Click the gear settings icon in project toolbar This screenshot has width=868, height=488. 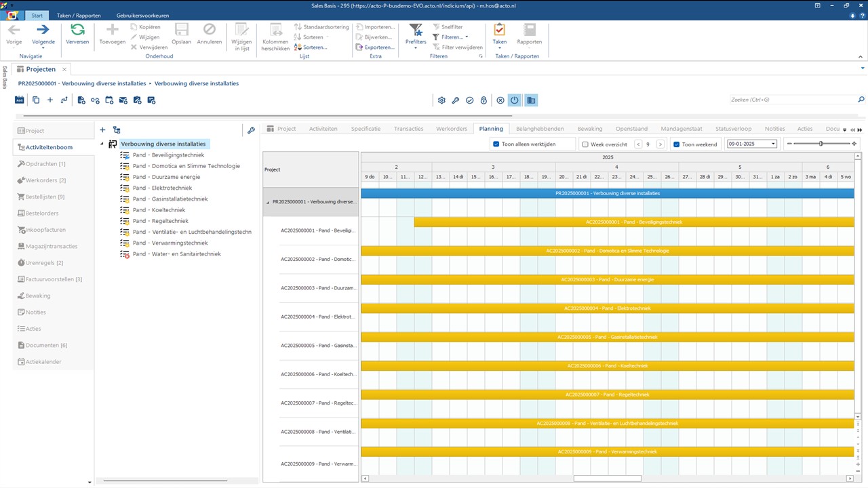441,100
